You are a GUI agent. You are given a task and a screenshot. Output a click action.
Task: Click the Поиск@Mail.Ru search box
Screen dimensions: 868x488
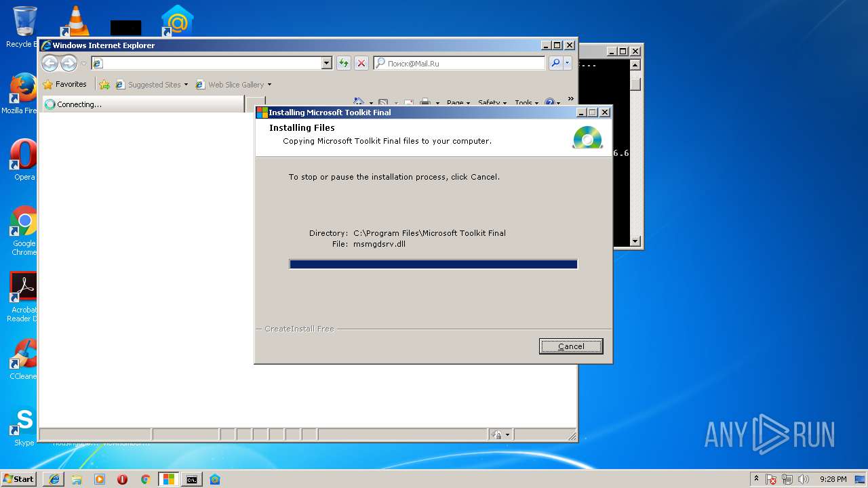pyautogui.click(x=459, y=63)
